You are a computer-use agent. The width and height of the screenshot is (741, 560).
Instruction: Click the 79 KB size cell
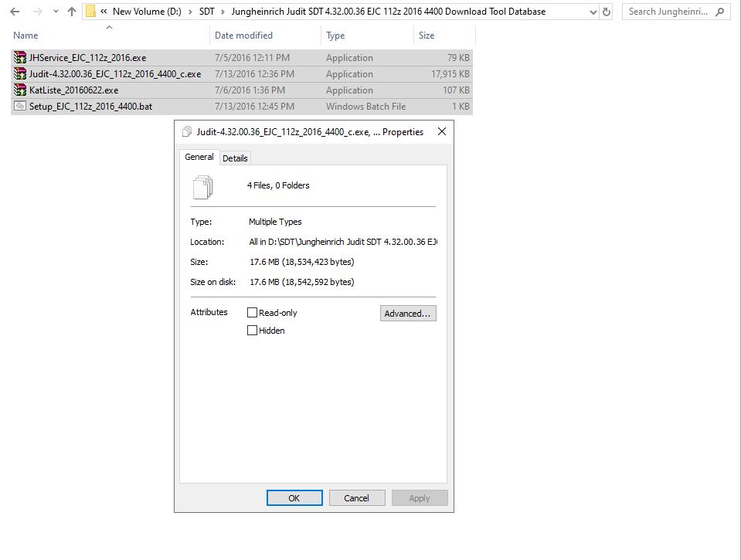tap(458, 58)
